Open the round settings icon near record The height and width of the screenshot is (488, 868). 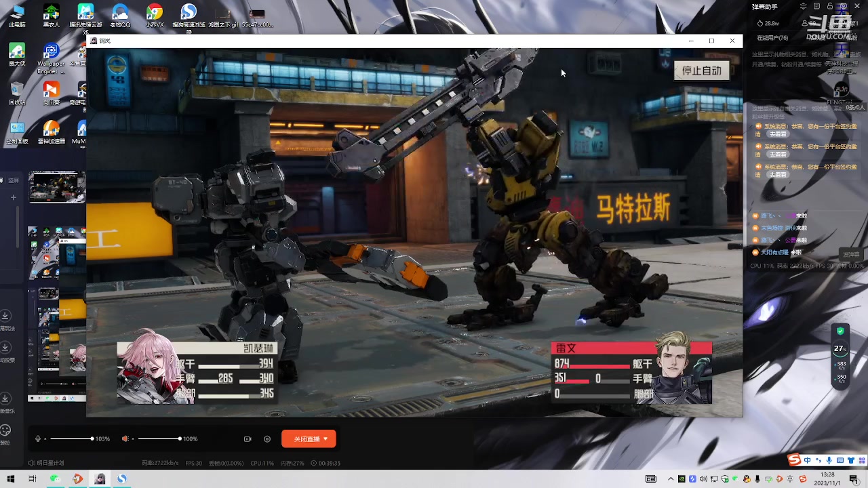click(267, 439)
